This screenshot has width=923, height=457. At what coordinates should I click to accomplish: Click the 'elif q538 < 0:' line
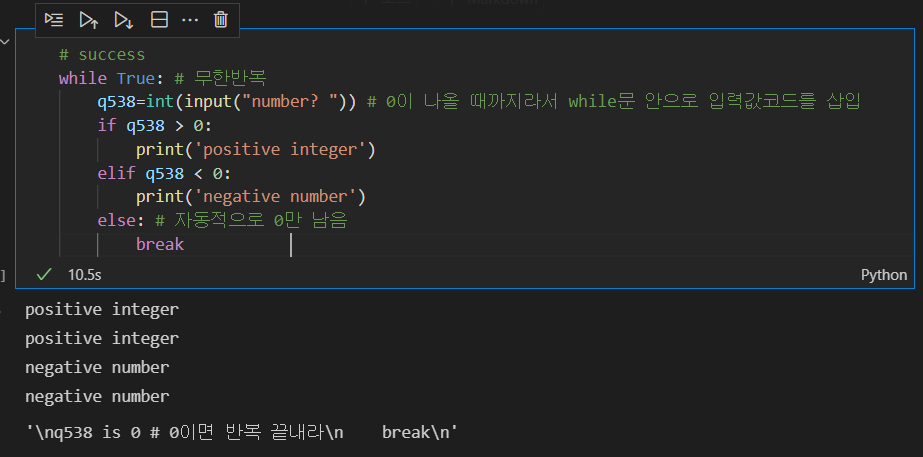click(x=165, y=174)
